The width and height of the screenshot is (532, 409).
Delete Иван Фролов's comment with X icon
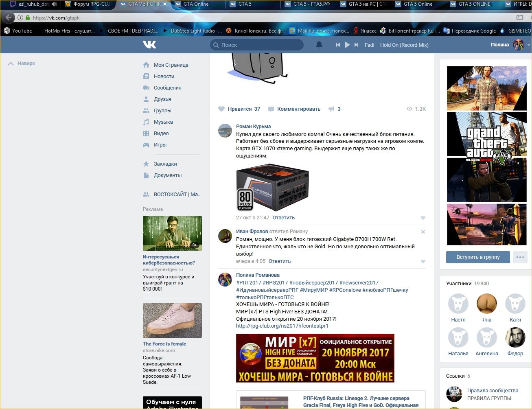pos(423,232)
